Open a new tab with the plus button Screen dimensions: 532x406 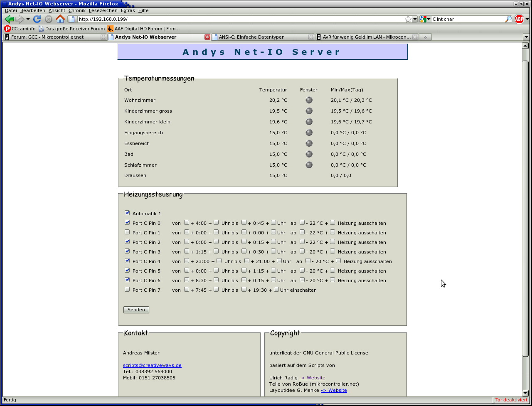425,37
